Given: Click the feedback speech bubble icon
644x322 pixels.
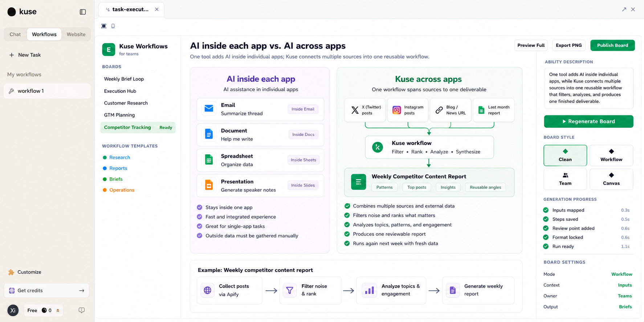Looking at the screenshot, I should click(x=82, y=310).
